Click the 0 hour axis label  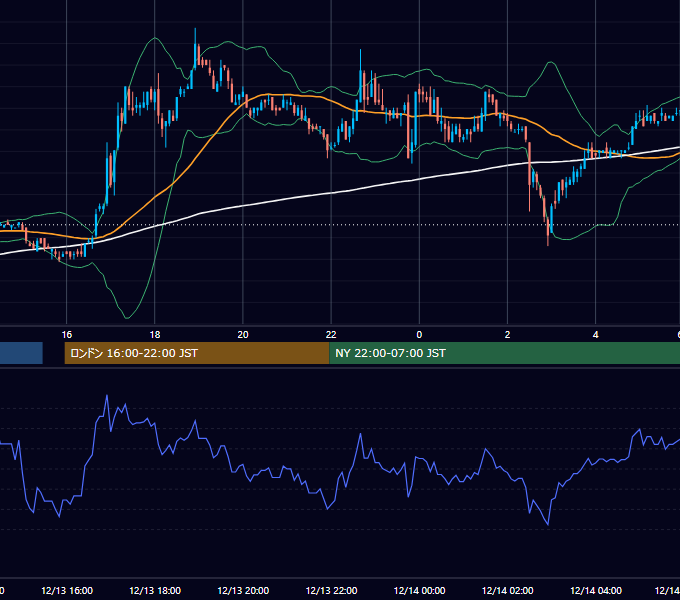(419, 335)
